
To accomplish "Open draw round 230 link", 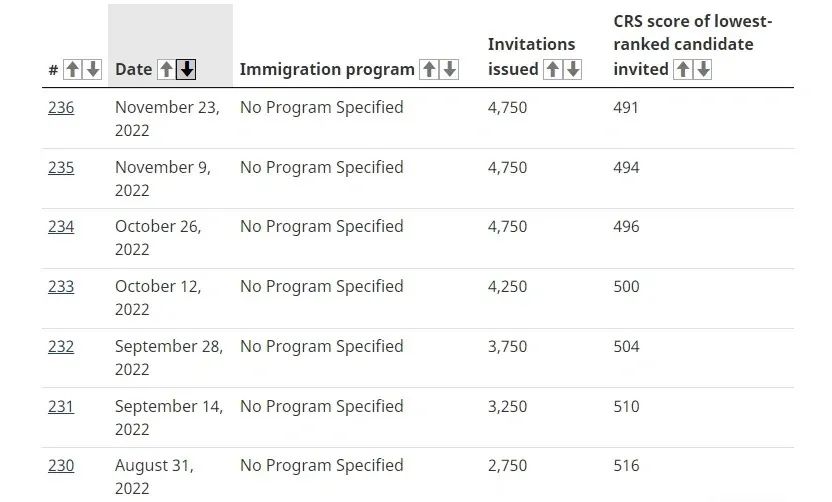I will click(61, 465).
